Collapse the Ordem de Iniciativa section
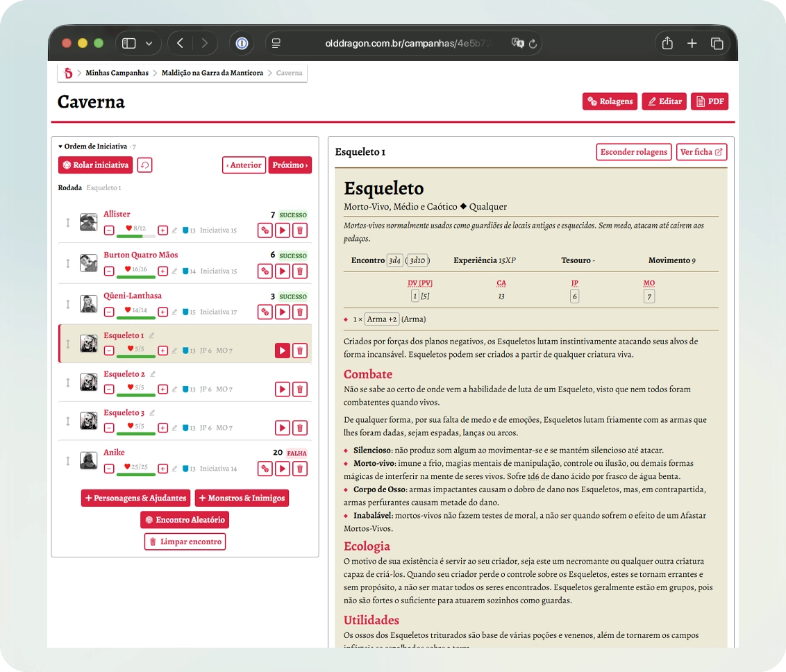The width and height of the screenshot is (786, 672). pyautogui.click(x=93, y=146)
